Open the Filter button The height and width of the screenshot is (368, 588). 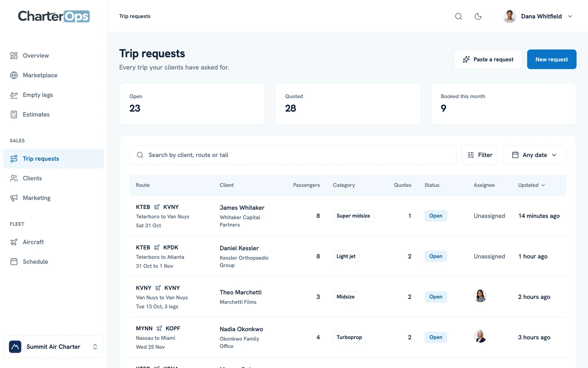479,155
